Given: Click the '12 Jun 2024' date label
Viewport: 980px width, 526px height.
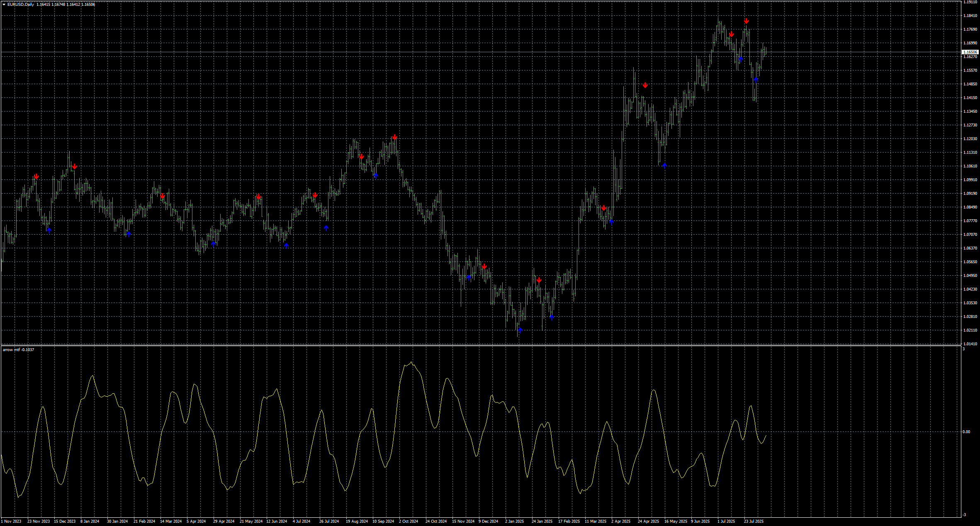Looking at the screenshot, I should click(x=277, y=521).
